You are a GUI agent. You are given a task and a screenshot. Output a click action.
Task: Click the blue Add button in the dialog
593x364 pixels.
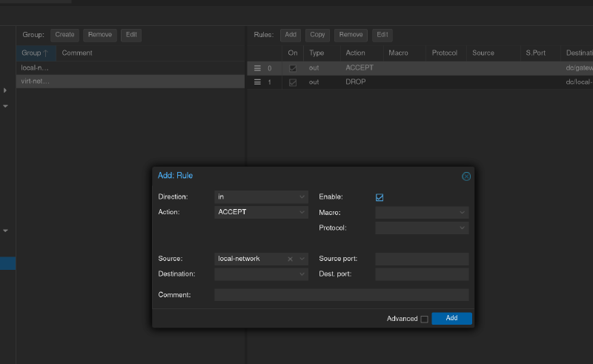(x=451, y=319)
